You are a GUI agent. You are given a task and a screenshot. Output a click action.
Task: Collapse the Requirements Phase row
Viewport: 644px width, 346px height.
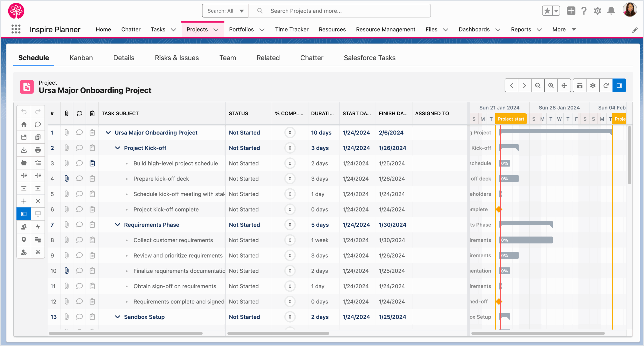pyautogui.click(x=118, y=225)
